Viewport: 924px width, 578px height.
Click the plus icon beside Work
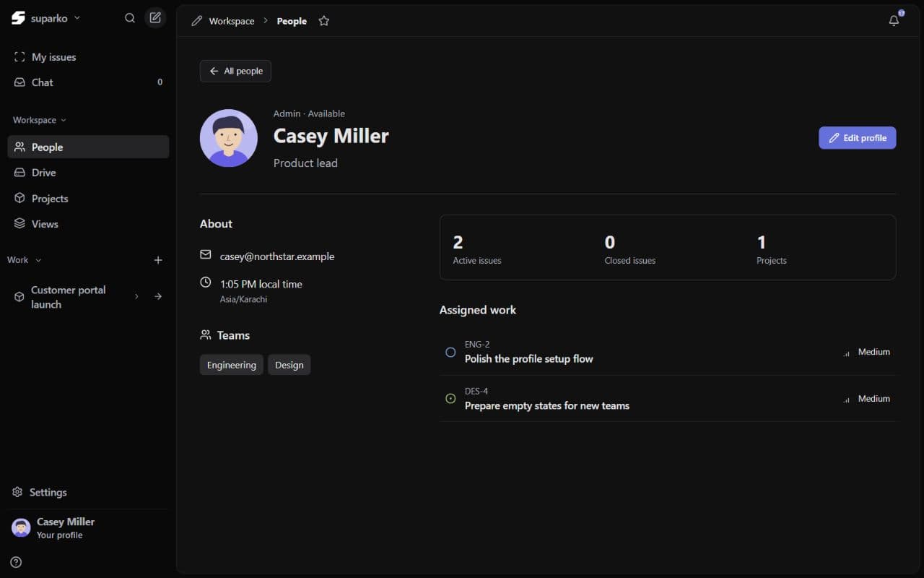tap(158, 260)
